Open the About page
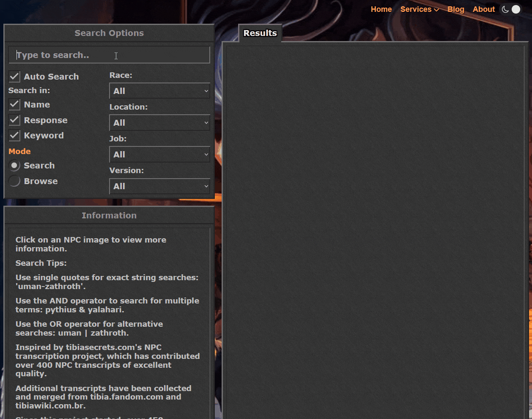Screen dimensions: 532x419 [483, 9]
